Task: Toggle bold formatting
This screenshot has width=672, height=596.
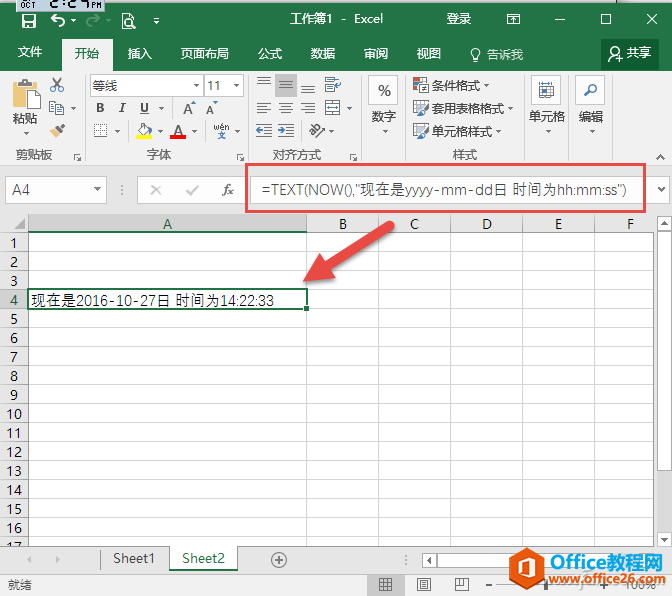Action: point(100,108)
